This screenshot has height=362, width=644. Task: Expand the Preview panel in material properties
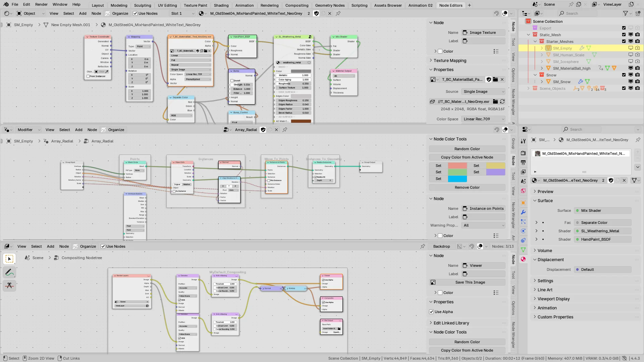coord(545,192)
